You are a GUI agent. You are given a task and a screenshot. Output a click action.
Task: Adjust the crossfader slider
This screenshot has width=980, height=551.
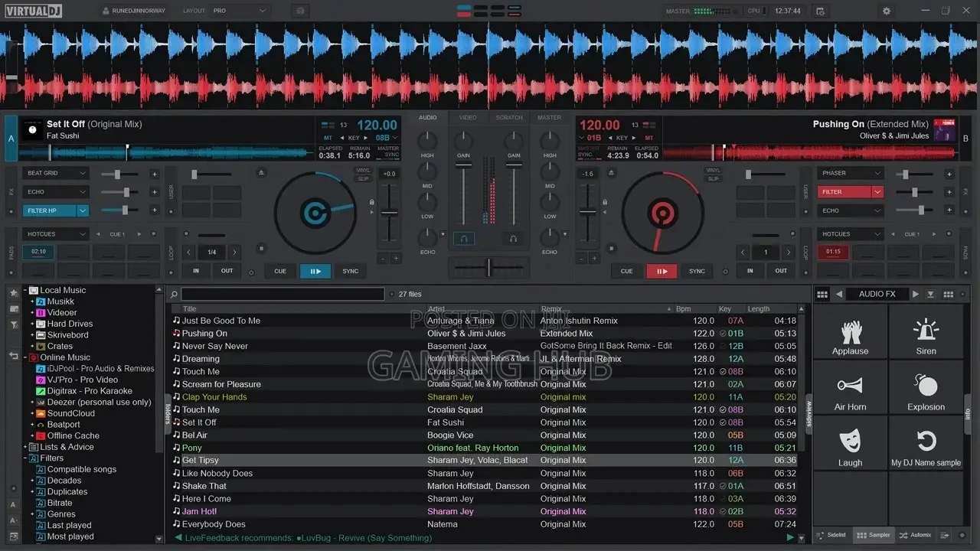click(488, 267)
